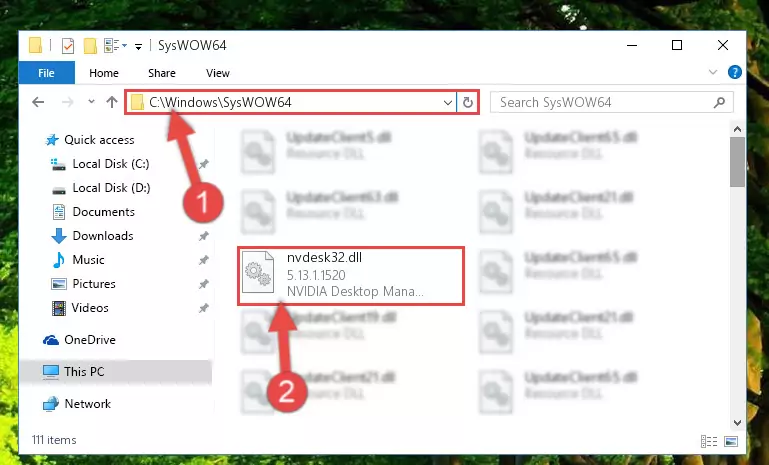This screenshot has height=465, width=769.
Task: Click the OneDrive cloud icon
Action: tap(51, 340)
